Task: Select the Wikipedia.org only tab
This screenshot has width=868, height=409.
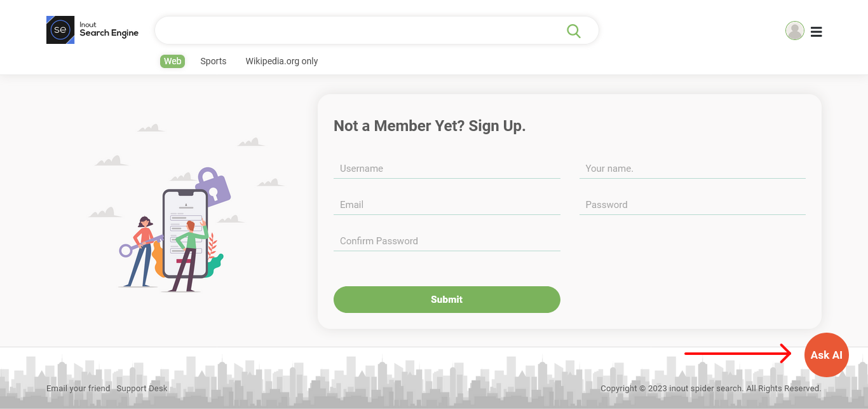Action: [281, 61]
